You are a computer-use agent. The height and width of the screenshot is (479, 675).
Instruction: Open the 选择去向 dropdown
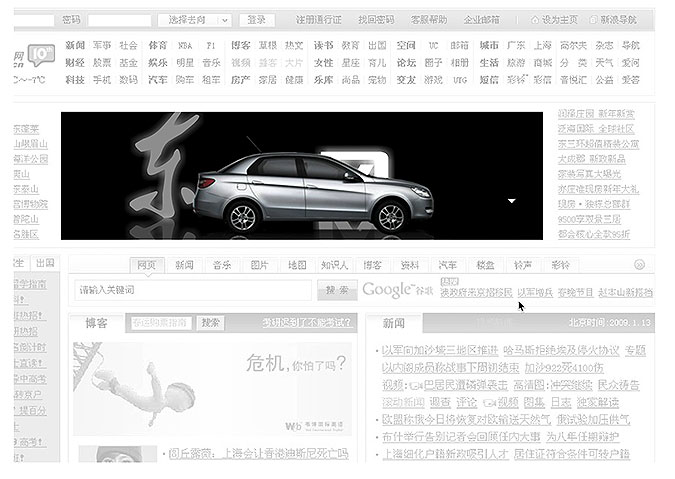tap(195, 20)
